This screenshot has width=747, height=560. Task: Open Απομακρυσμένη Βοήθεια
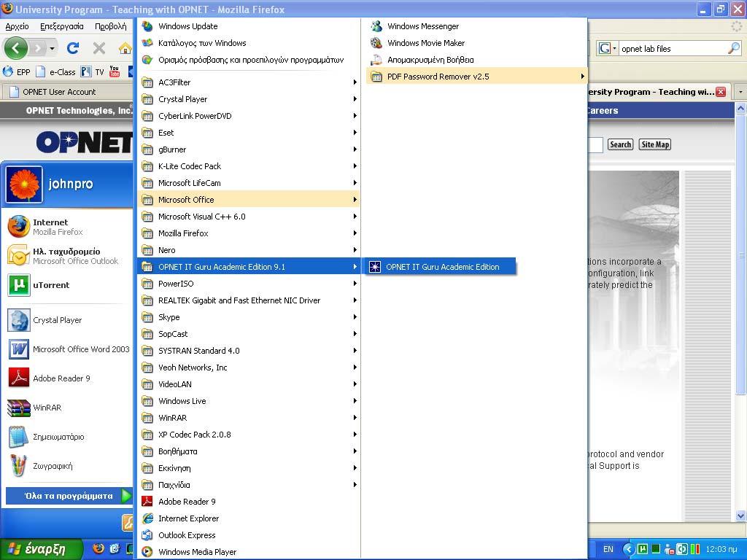[x=476, y=60]
